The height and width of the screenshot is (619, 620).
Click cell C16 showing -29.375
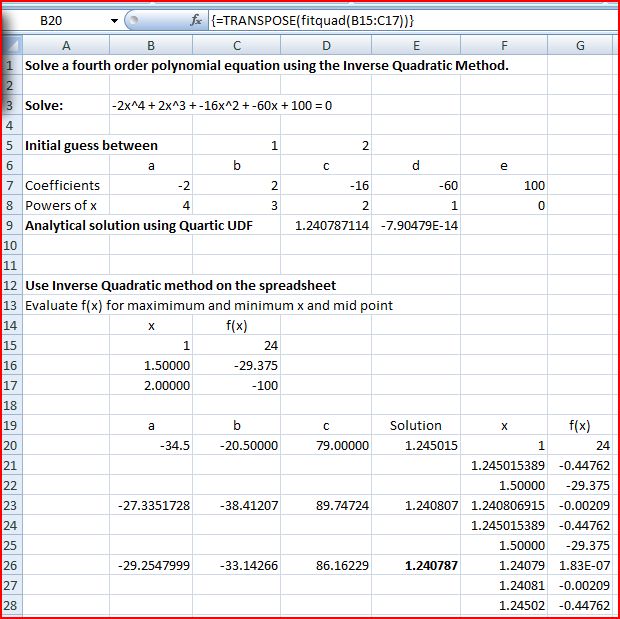[x=236, y=365]
